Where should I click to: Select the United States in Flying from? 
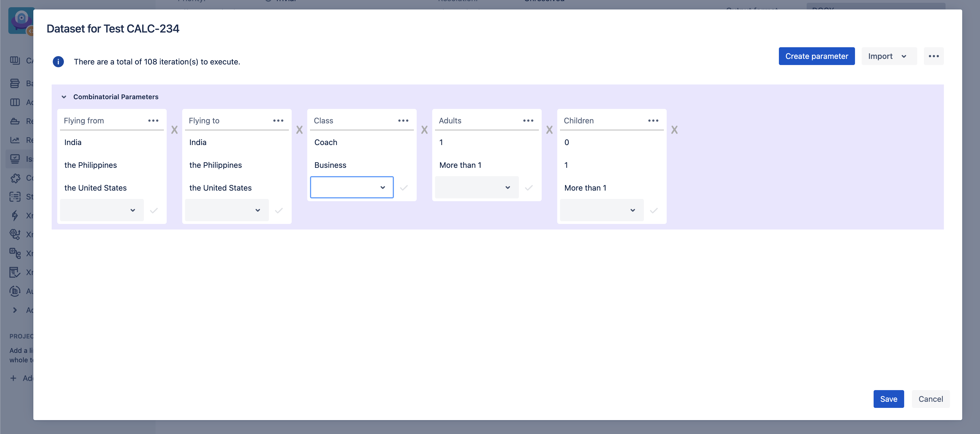tap(96, 188)
